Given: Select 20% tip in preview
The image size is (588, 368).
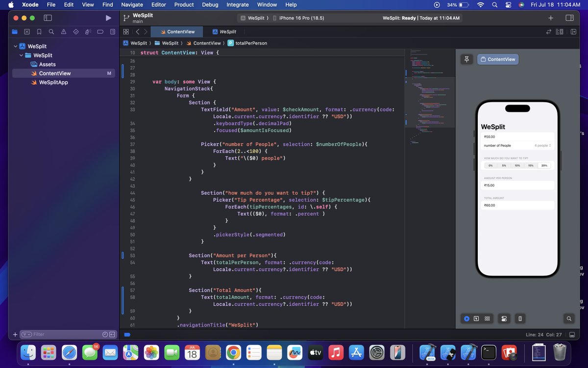Looking at the screenshot, I should [x=544, y=166].
